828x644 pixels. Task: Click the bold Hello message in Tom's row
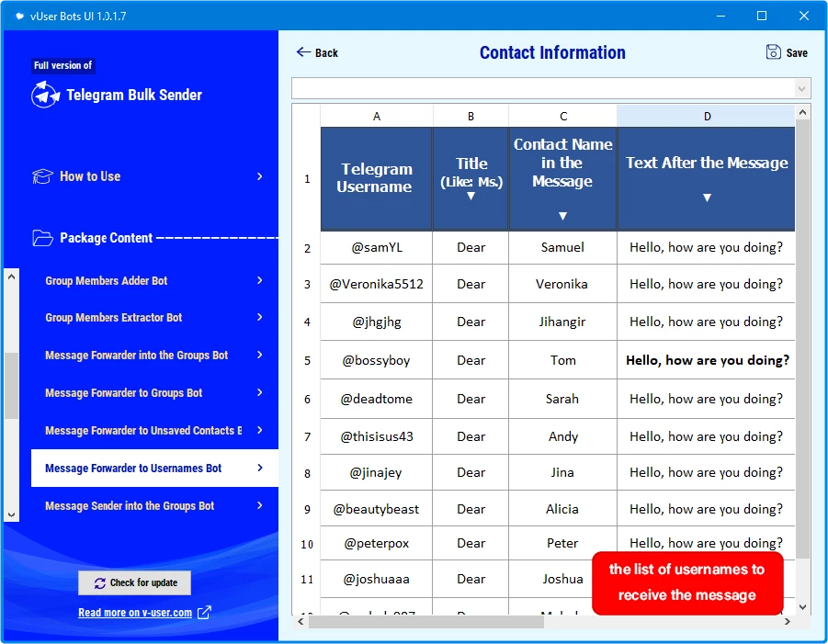[x=707, y=360]
